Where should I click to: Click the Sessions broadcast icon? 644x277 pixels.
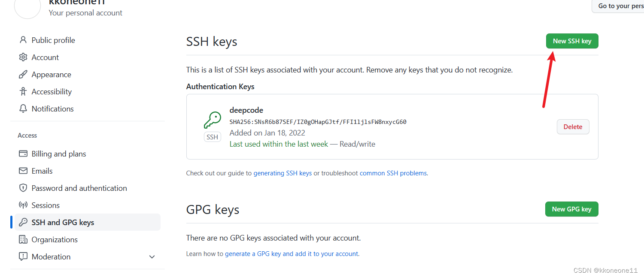pos(23,205)
